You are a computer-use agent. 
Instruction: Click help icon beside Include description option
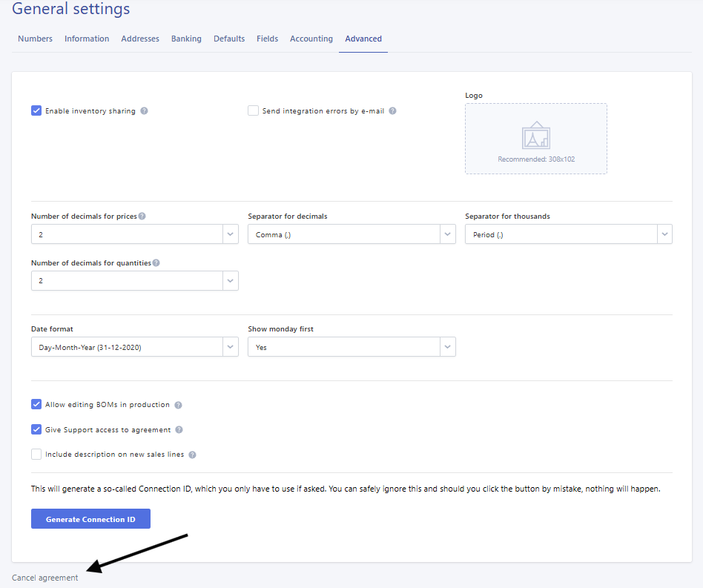point(192,455)
